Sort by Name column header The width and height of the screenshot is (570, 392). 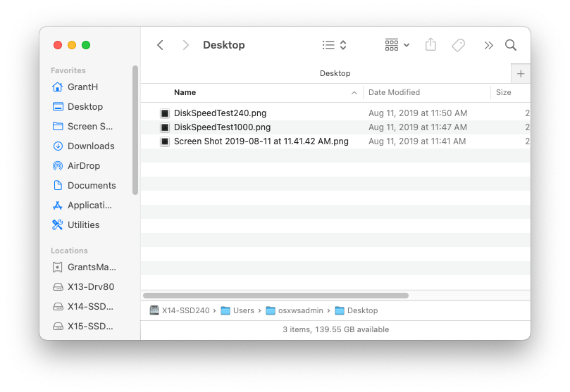click(x=185, y=93)
